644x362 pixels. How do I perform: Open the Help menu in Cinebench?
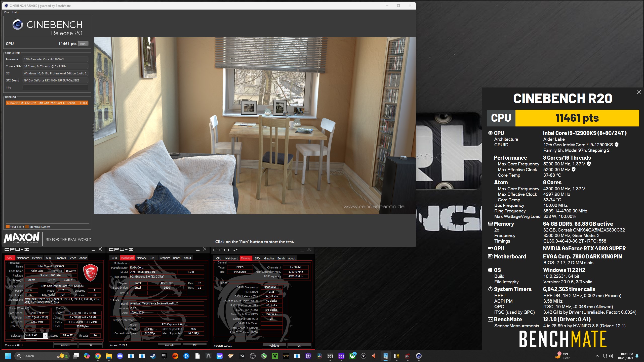pyautogui.click(x=15, y=12)
